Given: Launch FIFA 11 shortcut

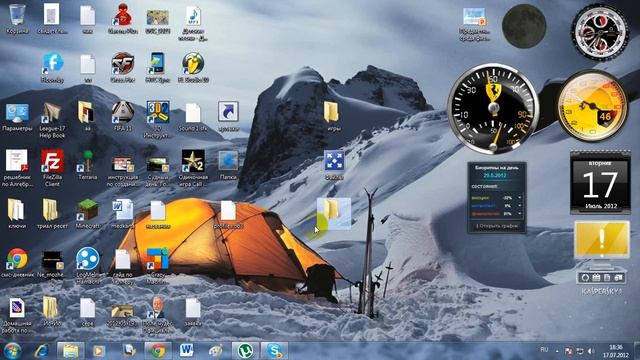Looking at the screenshot, I should 122,116.
